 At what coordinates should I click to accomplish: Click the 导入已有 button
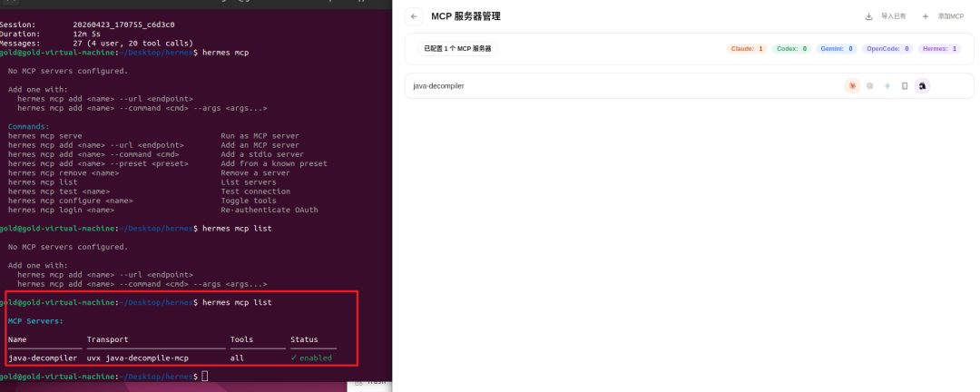point(886,17)
